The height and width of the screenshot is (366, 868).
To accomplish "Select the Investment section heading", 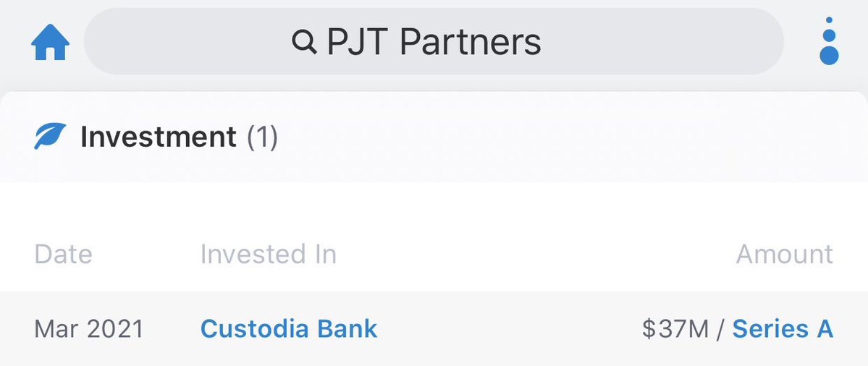I will (158, 137).
